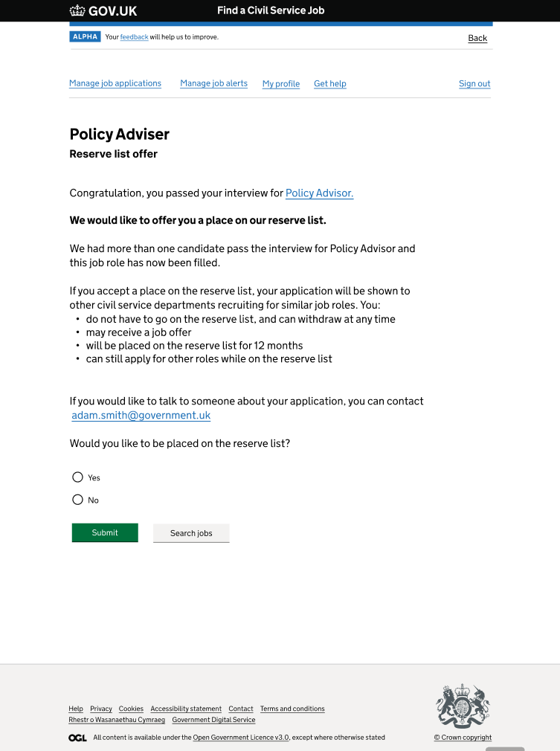Go Back to previous page

(x=477, y=38)
